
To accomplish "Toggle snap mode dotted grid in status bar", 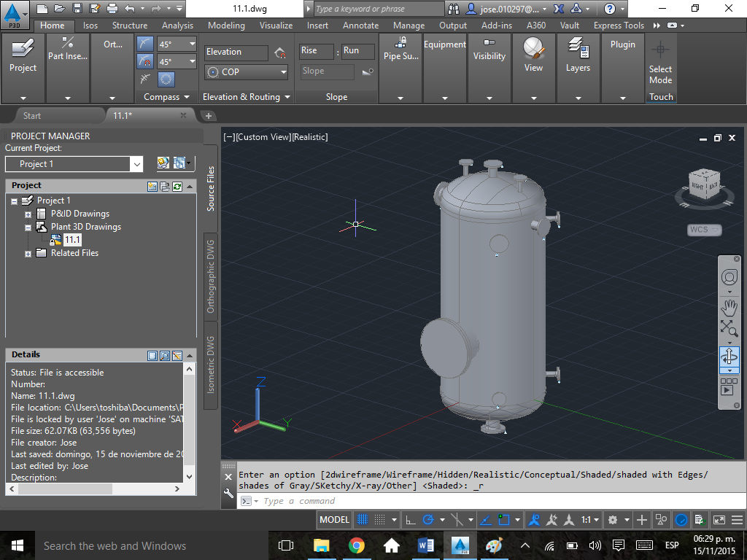I will pyautogui.click(x=379, y=519).
